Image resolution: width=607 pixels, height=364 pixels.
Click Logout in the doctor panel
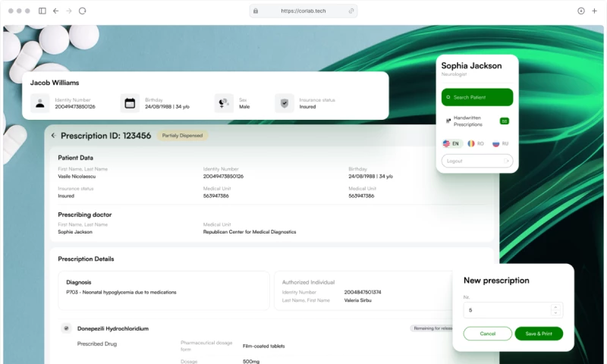[x=477, y=161]
